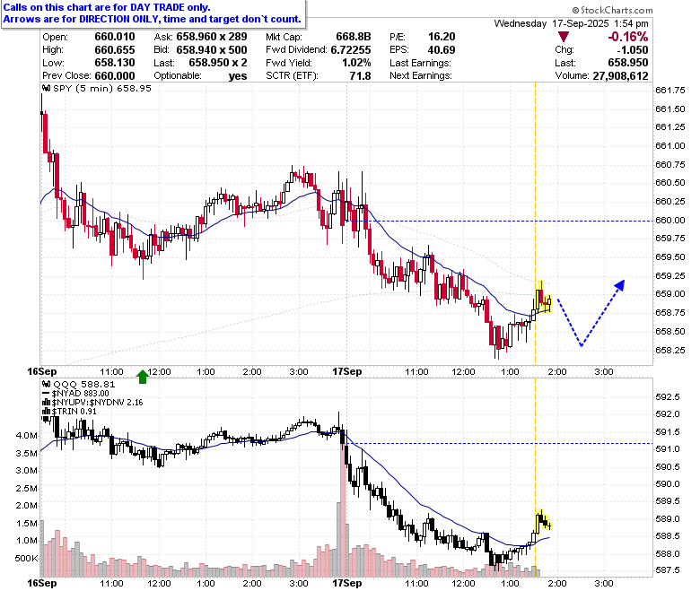
Task: Click the large QQQ volume spike bar
Action: (x=343, y=507)
